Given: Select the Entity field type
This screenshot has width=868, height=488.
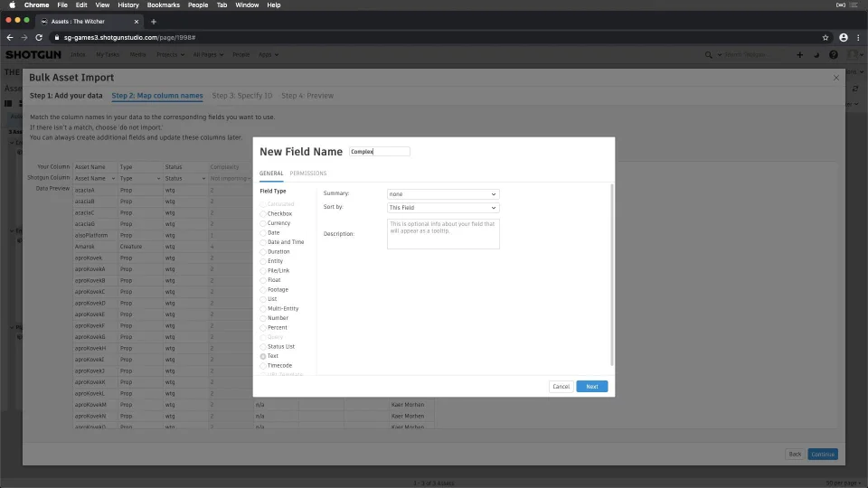Looking at the screenshot, I should click(x=263, y=261).
